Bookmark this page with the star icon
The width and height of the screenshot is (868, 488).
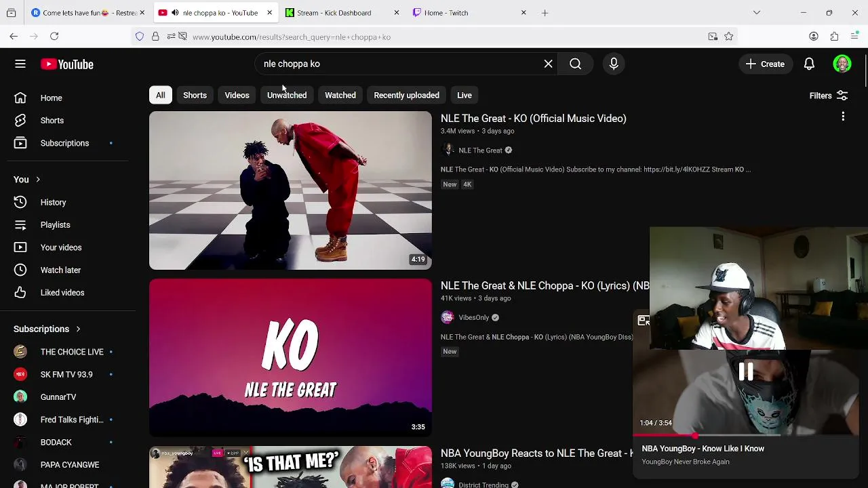[729, 37]
